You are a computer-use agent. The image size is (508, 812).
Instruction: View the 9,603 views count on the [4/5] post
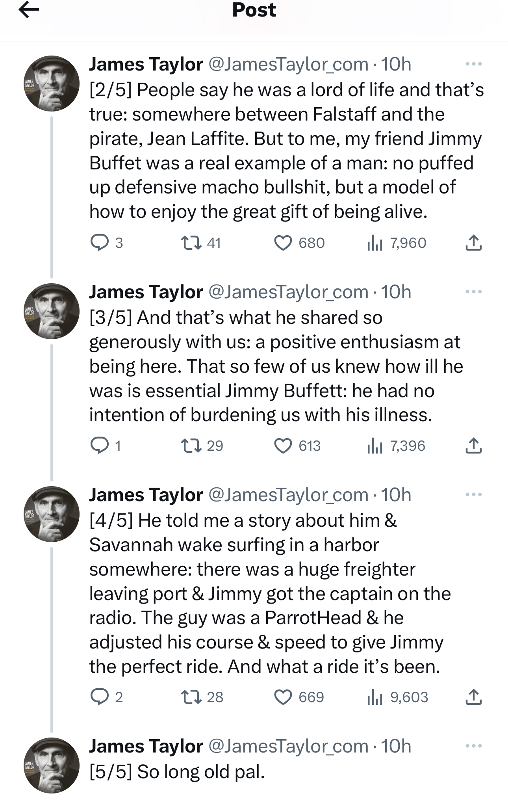[398, 697]
